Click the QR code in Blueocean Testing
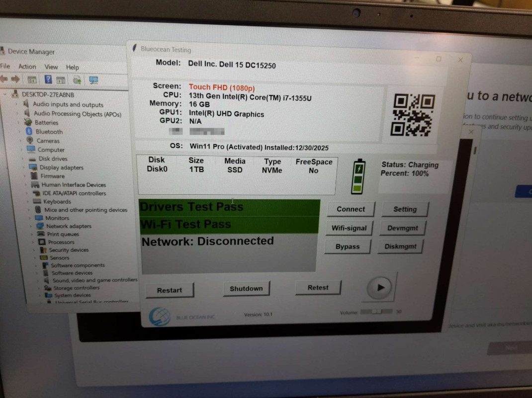This screenshot has height=398, width=532. pos(413,115)
